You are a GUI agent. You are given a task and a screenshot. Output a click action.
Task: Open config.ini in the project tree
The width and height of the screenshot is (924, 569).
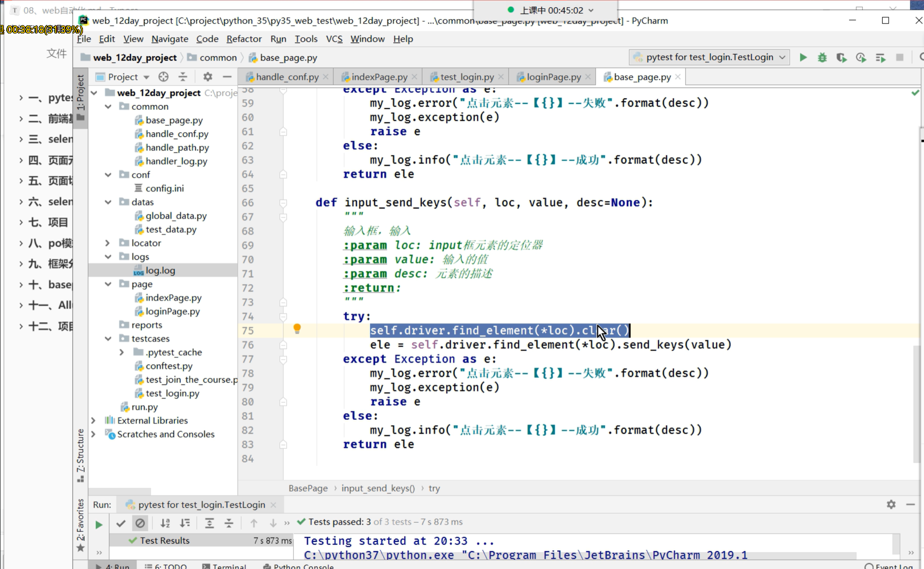point(164,188)
